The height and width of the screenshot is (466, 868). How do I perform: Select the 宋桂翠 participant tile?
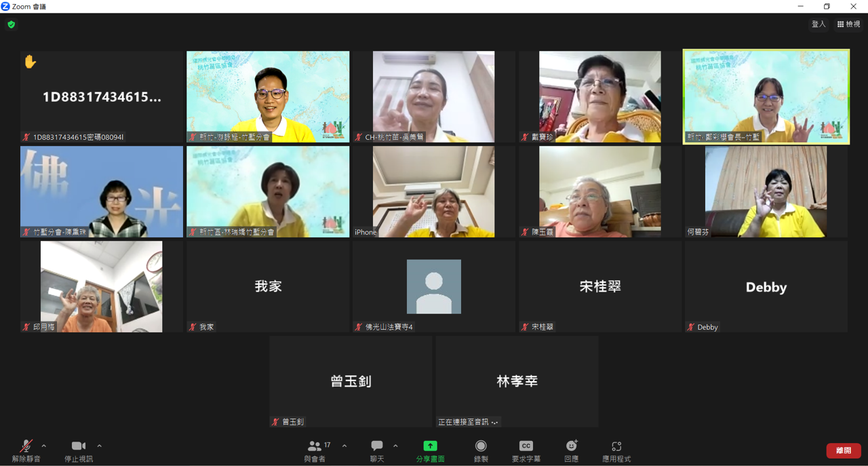click(599, 286)
